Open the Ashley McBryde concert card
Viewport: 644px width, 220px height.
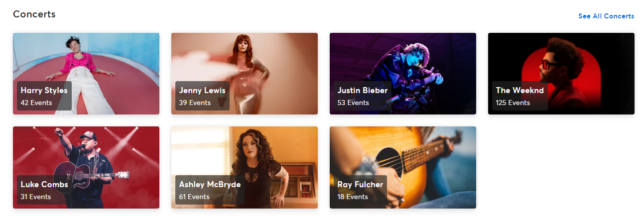click(x=245, y=167)
